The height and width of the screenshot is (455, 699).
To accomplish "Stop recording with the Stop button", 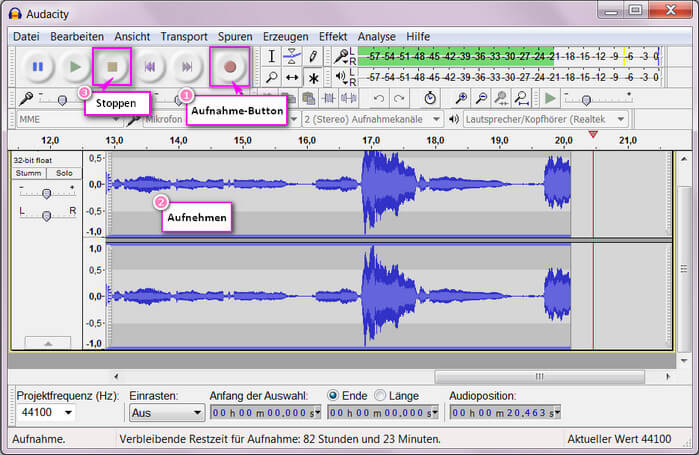I will coord(112,67).
